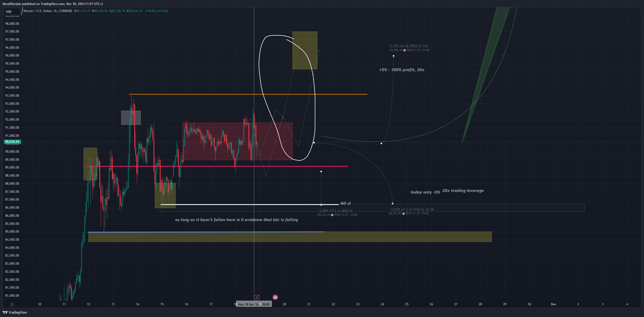Click the Mon 18 Nov '24 18:00 crosshair date label

[x=254, y=304]
